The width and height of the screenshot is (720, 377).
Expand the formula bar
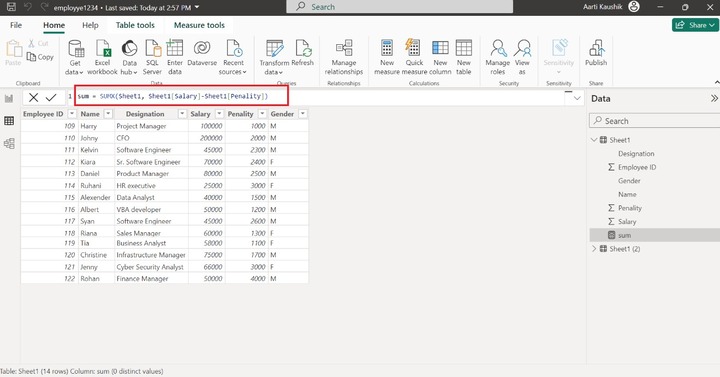point(577,98)
